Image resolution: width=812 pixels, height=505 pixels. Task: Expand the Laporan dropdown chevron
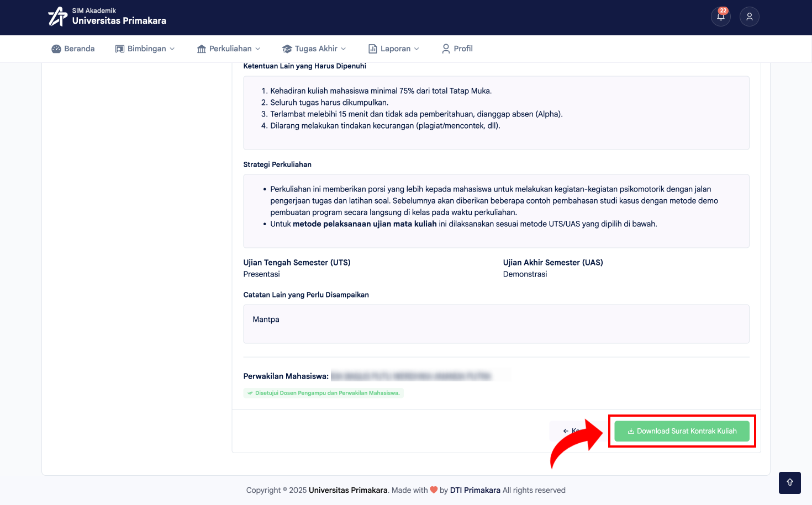(416, 49)
